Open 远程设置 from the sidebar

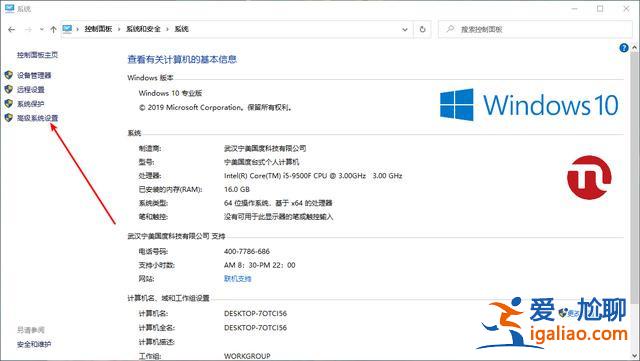[31, 90]
